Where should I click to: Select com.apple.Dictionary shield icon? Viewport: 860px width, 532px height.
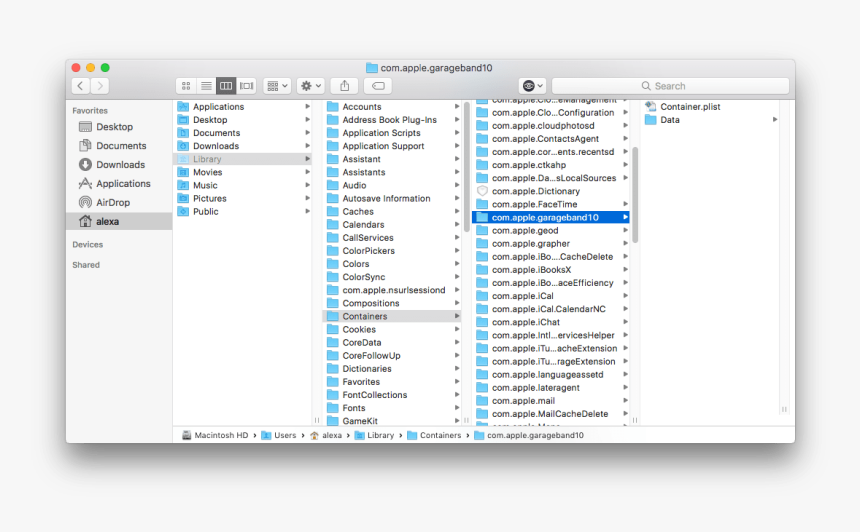pos(482,191)
